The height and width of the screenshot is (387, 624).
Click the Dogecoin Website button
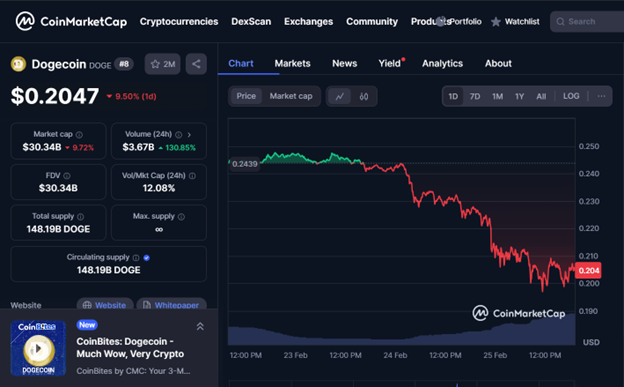(x=105, y=305)
